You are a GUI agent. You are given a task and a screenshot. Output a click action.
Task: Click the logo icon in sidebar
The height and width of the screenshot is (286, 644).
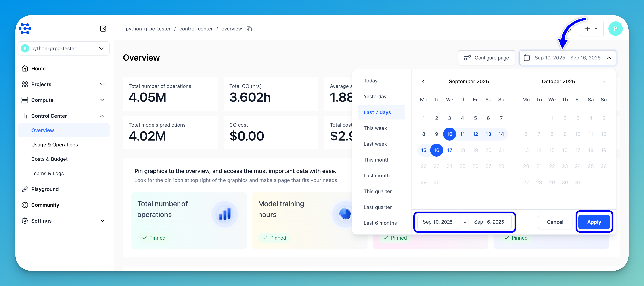25,29
